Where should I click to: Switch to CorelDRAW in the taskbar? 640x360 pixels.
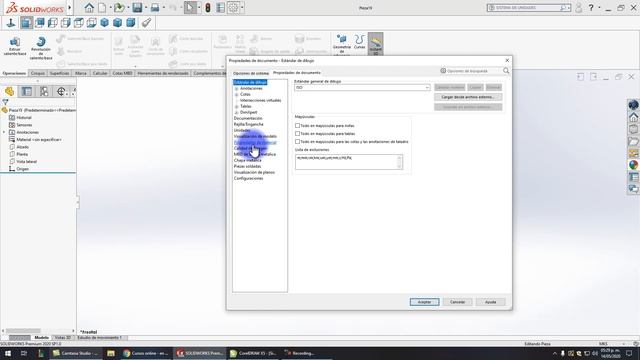click(x=253, y=353)
